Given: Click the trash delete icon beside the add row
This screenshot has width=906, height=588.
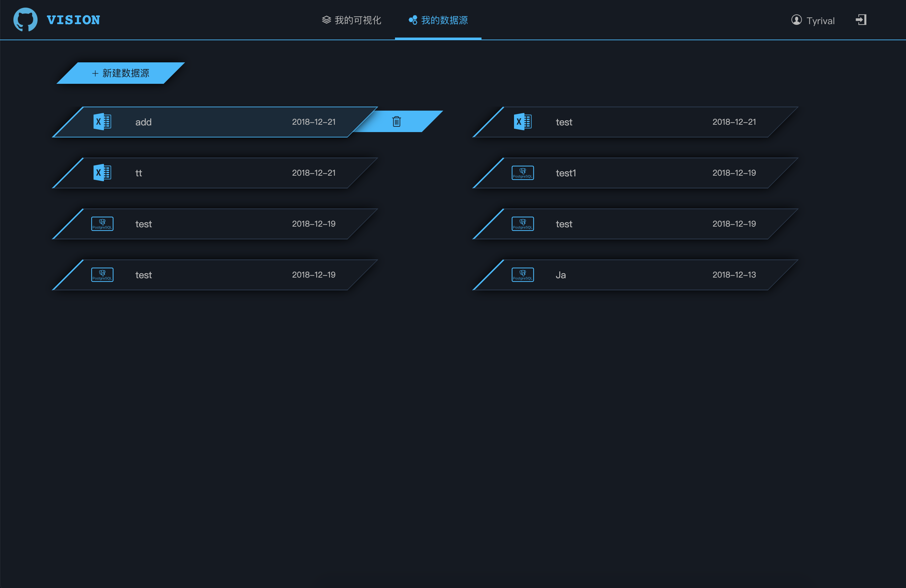Looking at the screenshot, I should tap(396, 121).
